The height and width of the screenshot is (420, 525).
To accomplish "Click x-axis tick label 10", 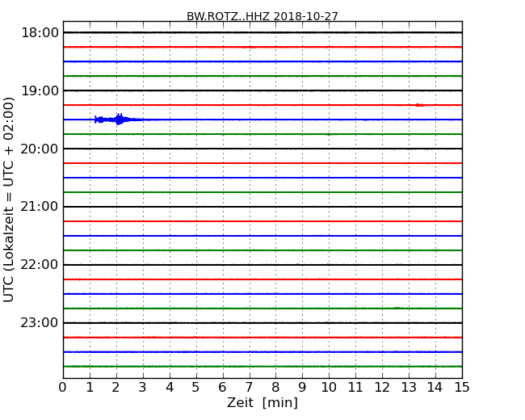I will pos(329,388).
